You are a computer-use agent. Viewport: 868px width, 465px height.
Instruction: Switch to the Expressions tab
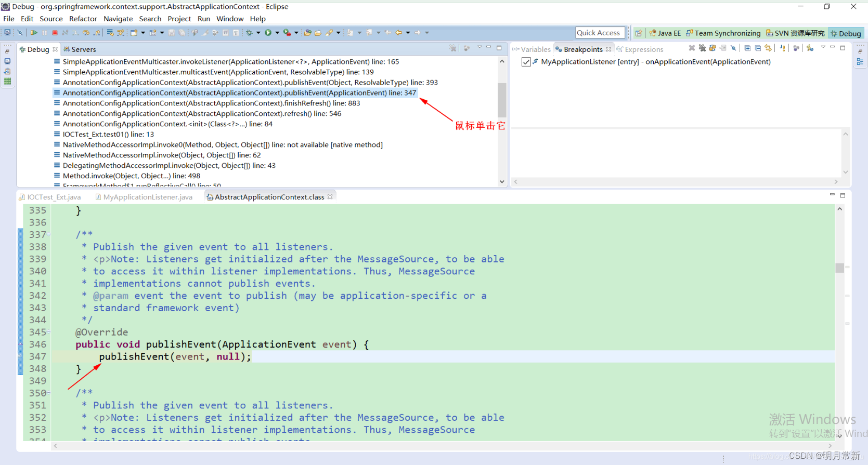tap(640, 49)
